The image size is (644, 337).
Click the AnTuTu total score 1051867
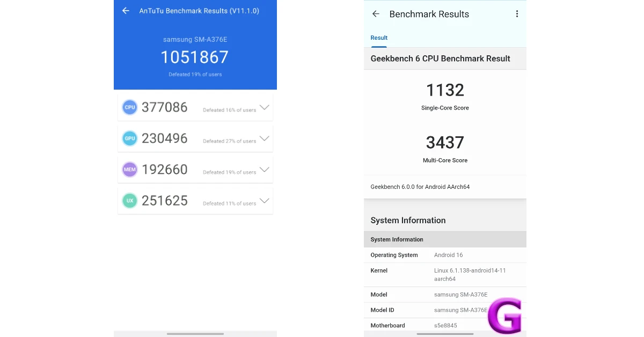coord(195,57)
